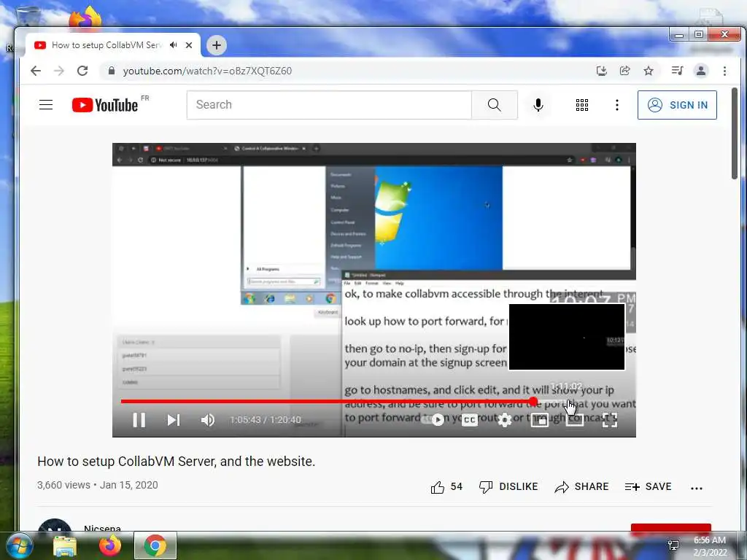Screen dimensions: 747x560
Task: Click the 3,660 views text
Action: pos(64,485)
